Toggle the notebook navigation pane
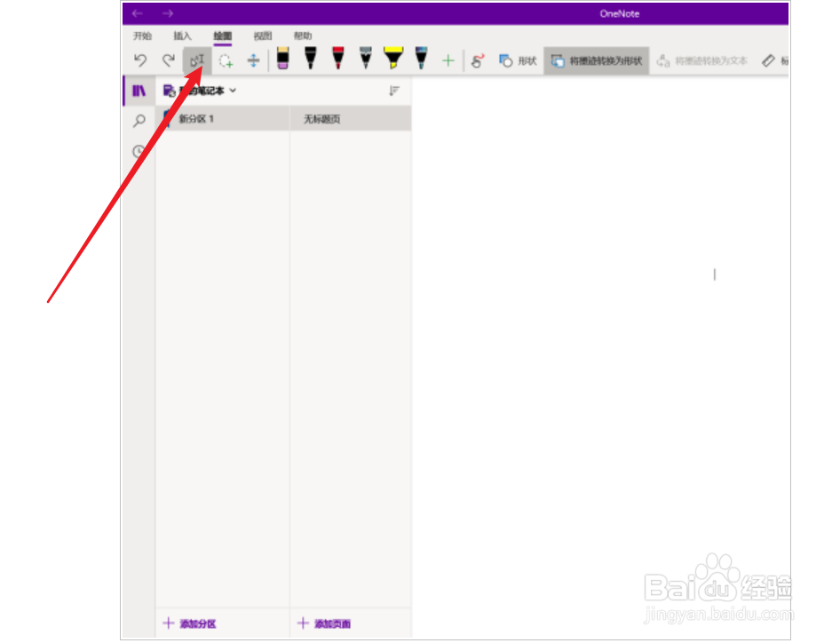This screenshot has width=840, height=643. click(139, 91)
